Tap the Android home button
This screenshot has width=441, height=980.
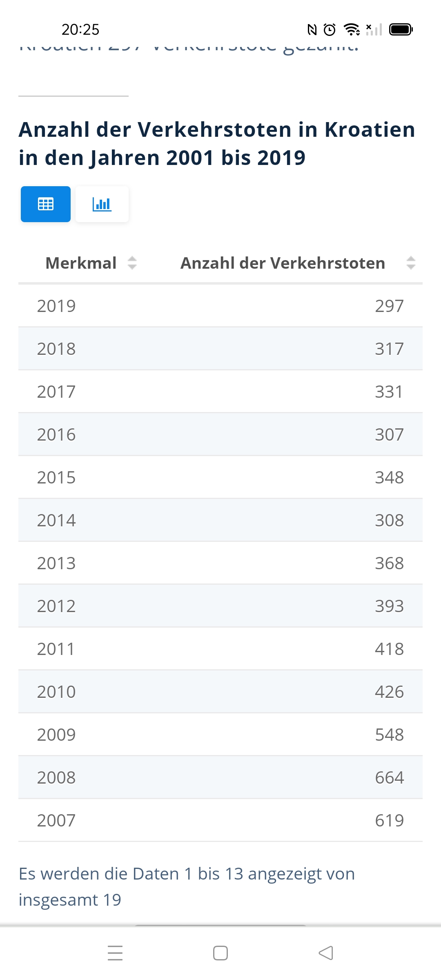[220, 953]
